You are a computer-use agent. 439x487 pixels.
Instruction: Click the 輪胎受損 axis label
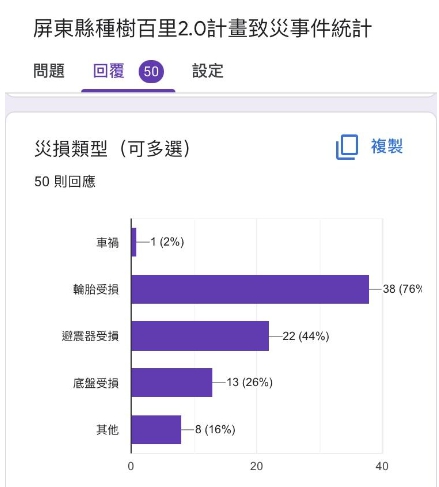pyautogui.click(x=96, y=289)
